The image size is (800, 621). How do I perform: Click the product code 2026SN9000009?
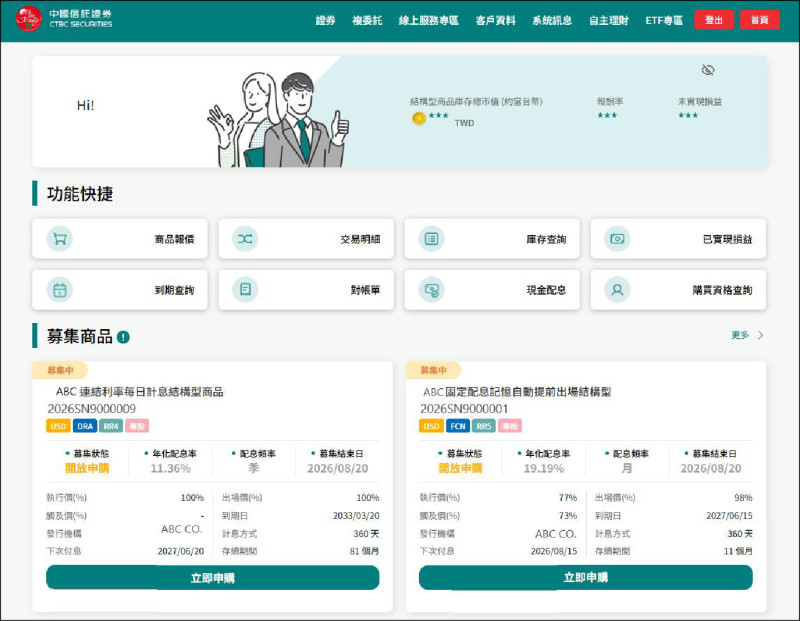click(92, 409)
